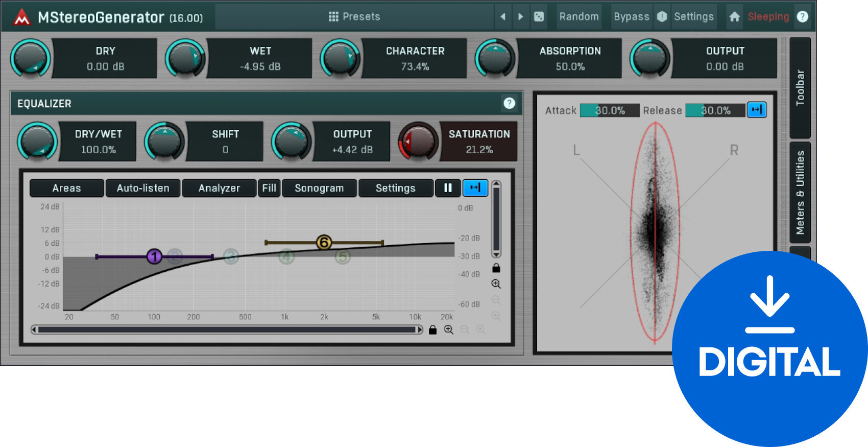Click the analyzer pause button

point(448,188)
